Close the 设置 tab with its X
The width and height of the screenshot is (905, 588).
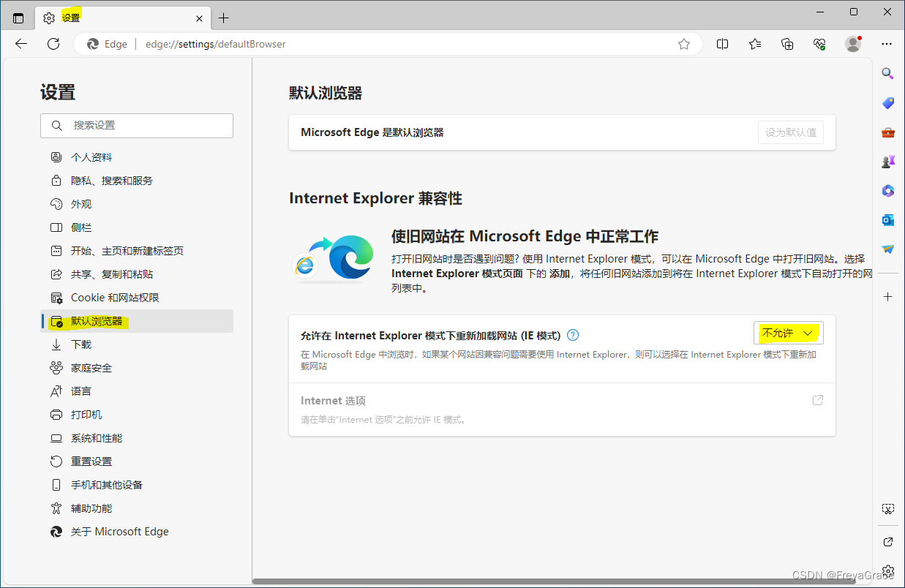(200, 18)
